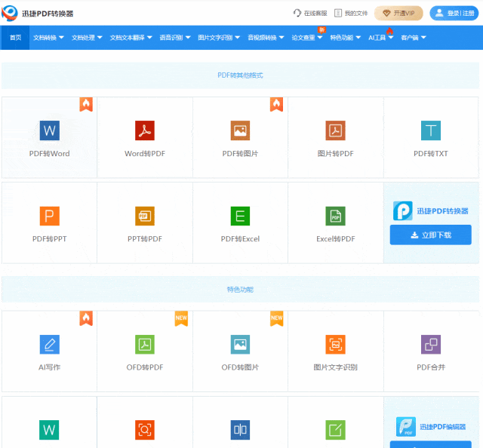Click the headset icon for 在线客服

[297, 13]
